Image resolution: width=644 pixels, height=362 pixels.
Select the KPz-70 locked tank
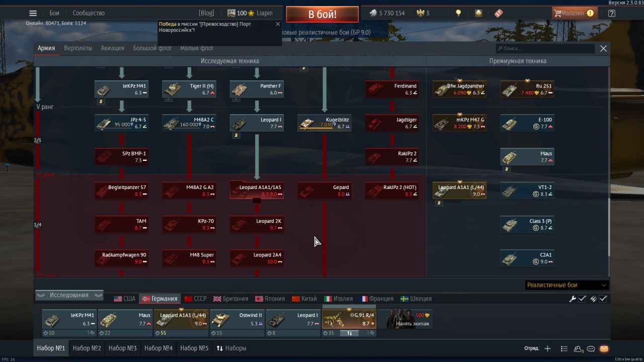coord(190,224)
